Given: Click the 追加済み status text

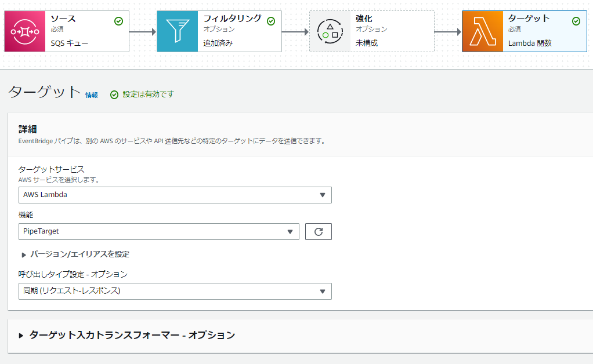Looking at the screenshot, I should click(218, 43).
